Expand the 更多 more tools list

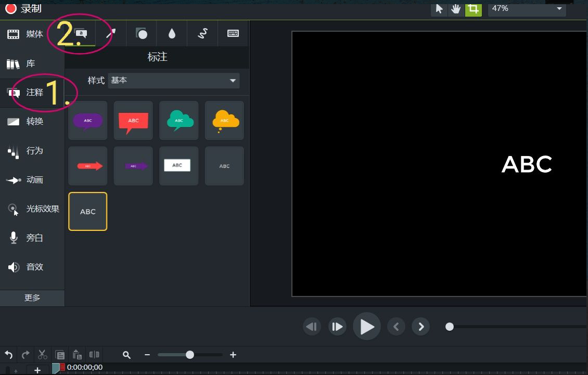click(32, 298)
